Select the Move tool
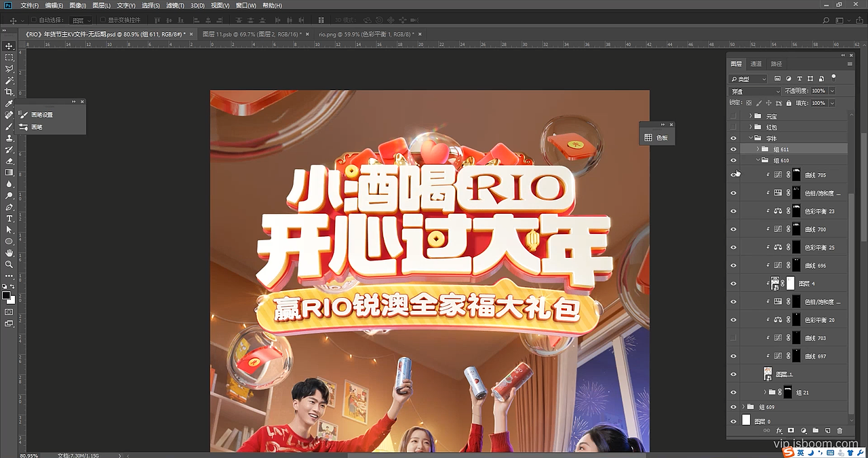Screen dimensions: 868x458 pos(9,46)
